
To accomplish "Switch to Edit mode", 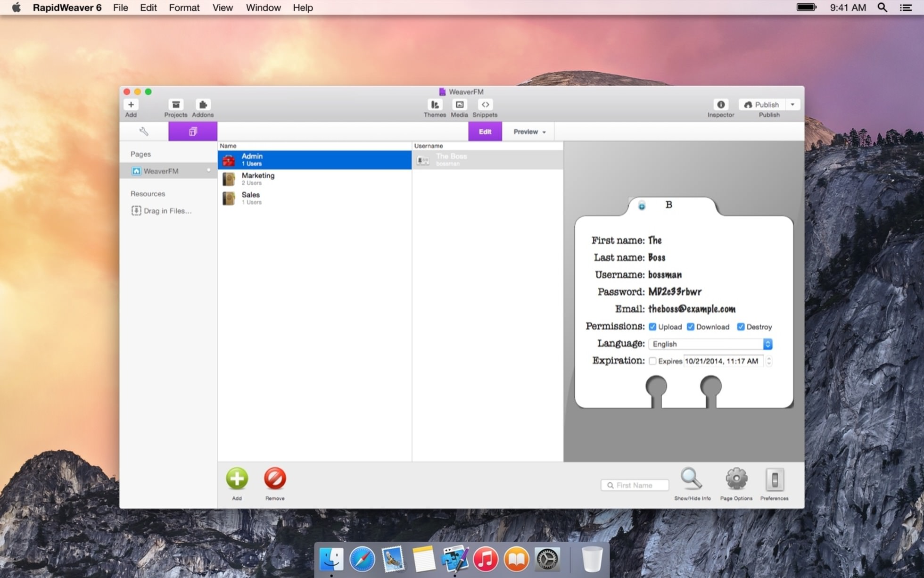I will [485, 132].
